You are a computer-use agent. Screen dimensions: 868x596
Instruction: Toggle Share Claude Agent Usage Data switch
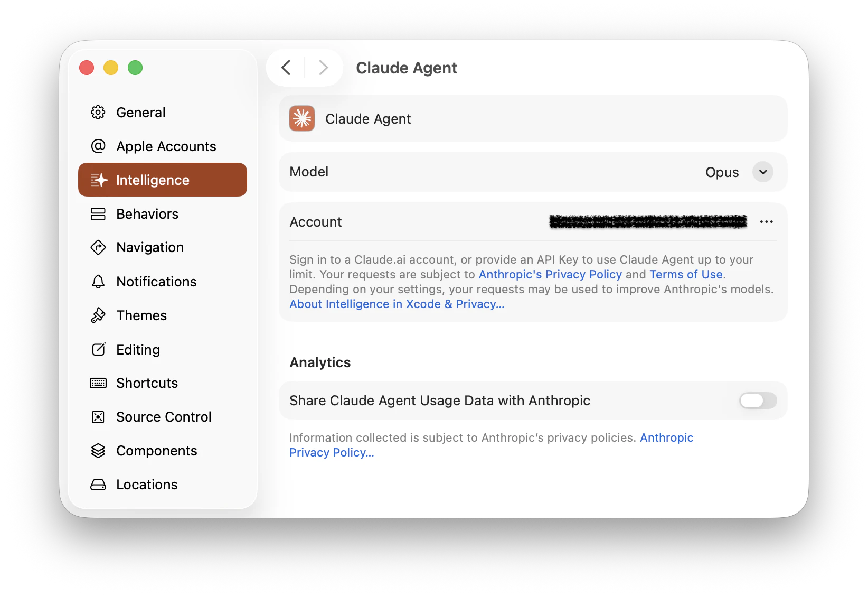[758, 401]
